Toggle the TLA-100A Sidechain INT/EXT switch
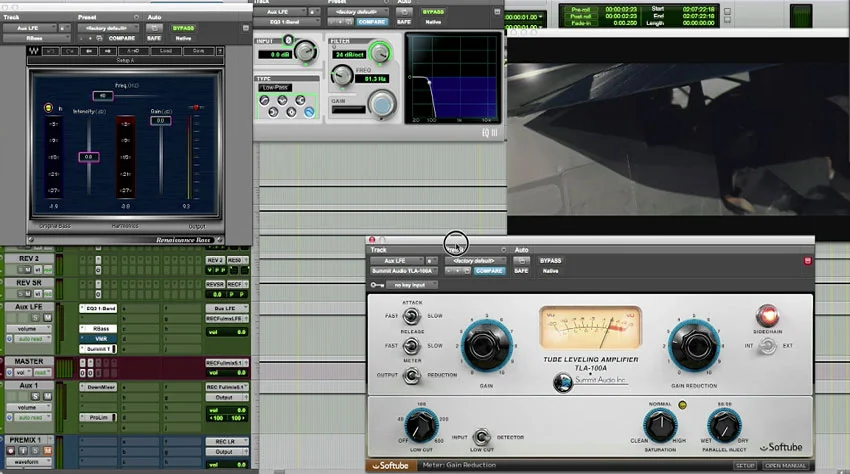The image size is (850, 474). pyautogui.click(x=767, y=345)
